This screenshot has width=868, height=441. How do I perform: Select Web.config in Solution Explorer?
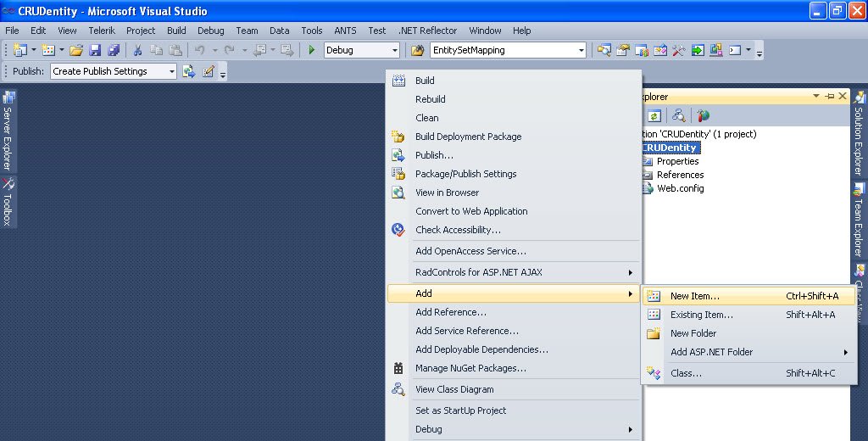pyautogui.click(x=681, y=188)
